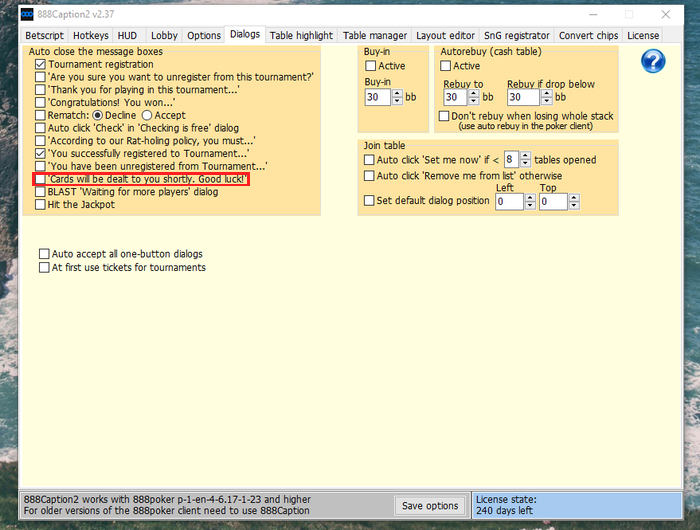Image resolution: width=700 pixels, height=530 pixels.
Task: Click the tables opened number field
Action: coord(512,159)
